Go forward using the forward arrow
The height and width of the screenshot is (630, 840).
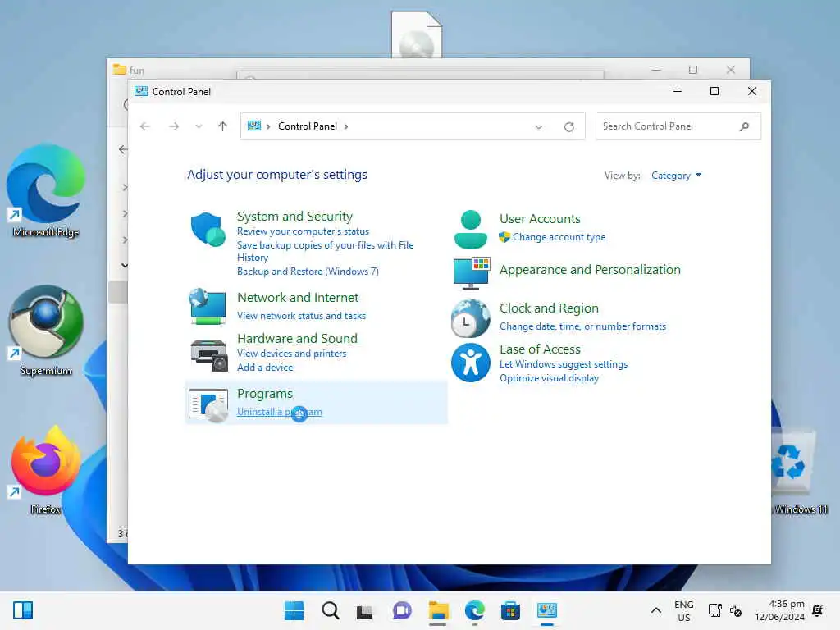click(174, 126)
